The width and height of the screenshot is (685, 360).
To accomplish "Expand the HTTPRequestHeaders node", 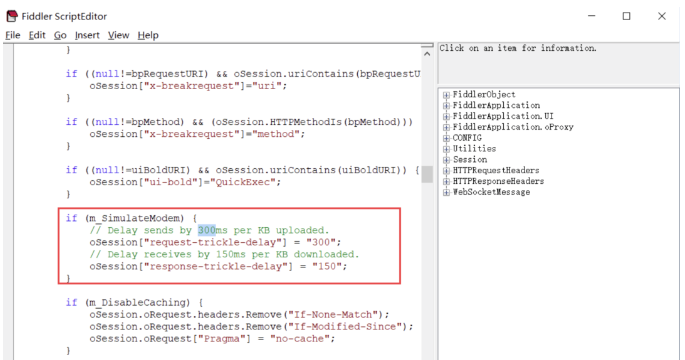I will [446, 171].
